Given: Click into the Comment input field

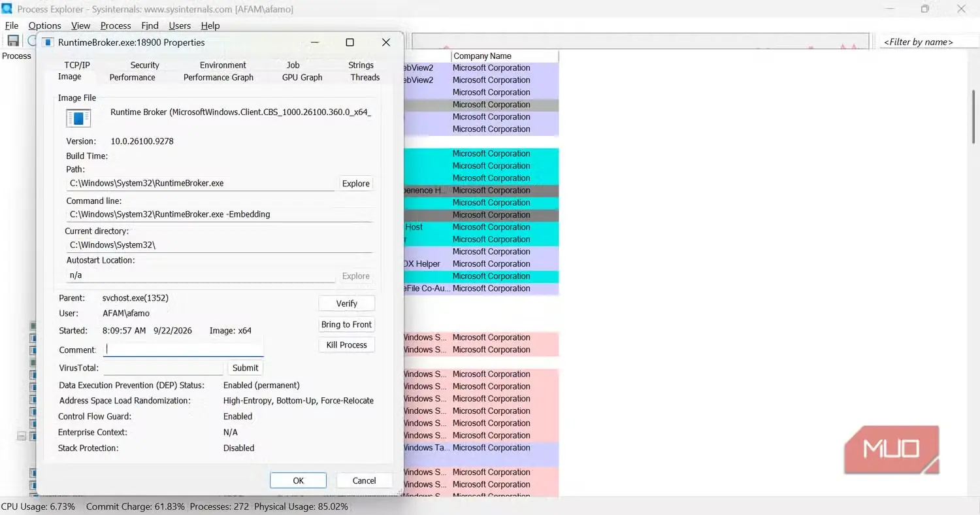Looking at the screenshot, I should pyautogui.click(x=184, y=350).
